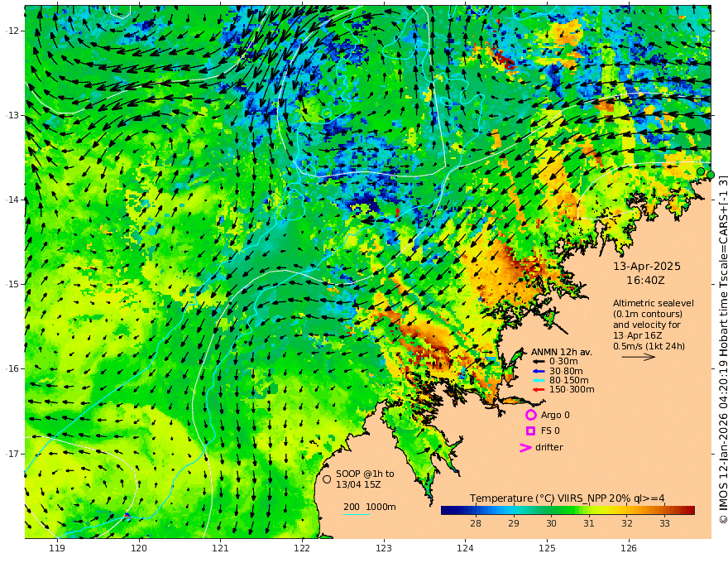Click the longitude axis label 121
The height and width of the screenshot is (563, 728).
(x=221, y=549)
